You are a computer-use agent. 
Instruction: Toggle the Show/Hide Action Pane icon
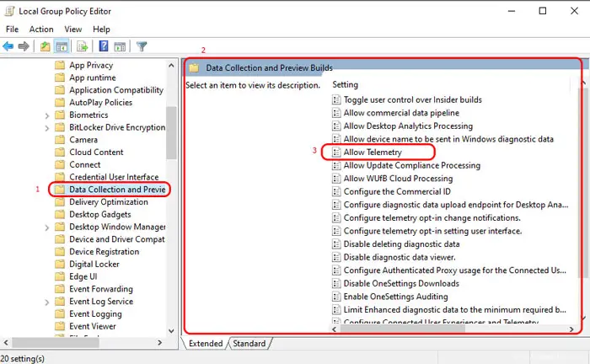pyautogui.click(x=120, y=46)
